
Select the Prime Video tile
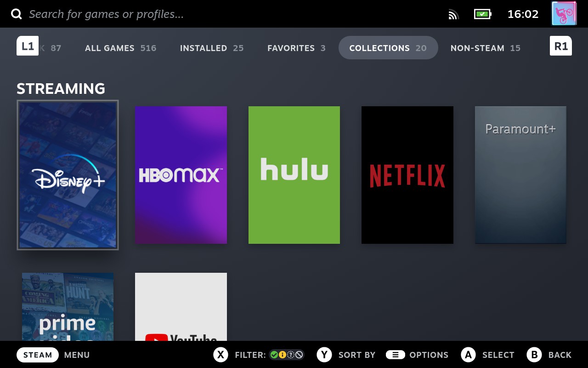pos(68,307)
